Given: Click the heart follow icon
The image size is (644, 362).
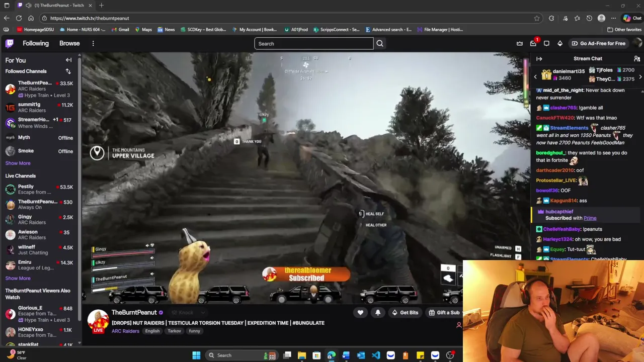Looking at the screenshot, I should coord(360,313).
